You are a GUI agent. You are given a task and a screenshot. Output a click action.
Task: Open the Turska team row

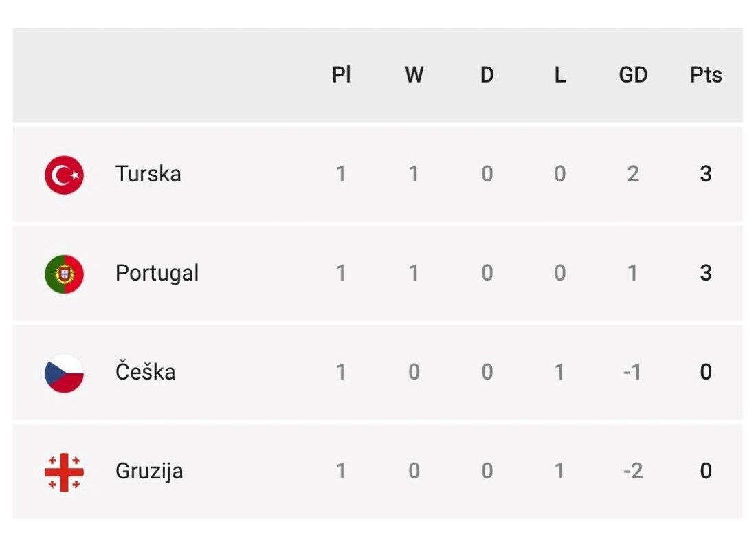[x=377, y=174]
